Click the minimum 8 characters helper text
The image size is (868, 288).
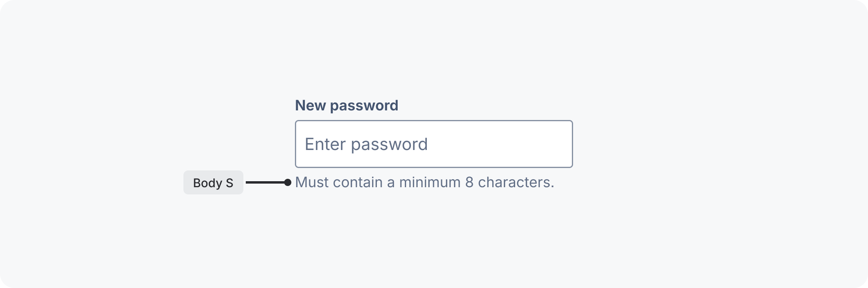424,182
